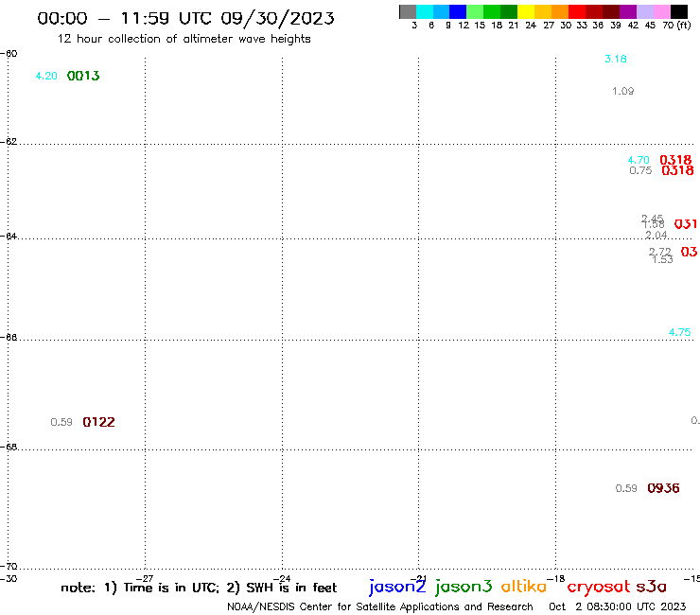Click the light green color scale swatch

(475, 11)
